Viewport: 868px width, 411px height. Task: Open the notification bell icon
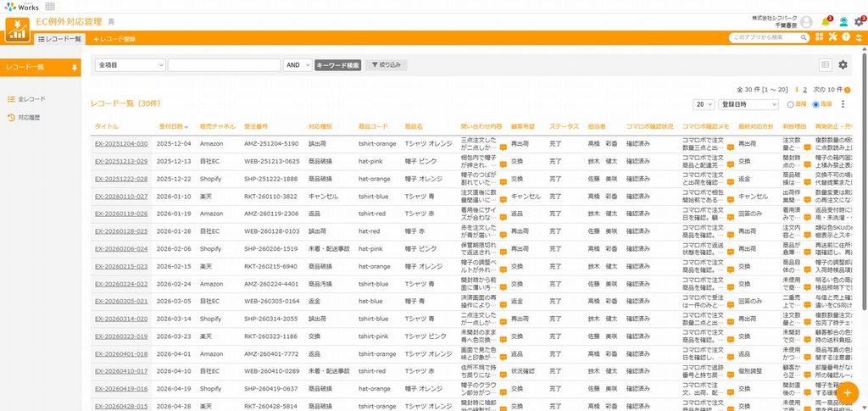[826, 22]
